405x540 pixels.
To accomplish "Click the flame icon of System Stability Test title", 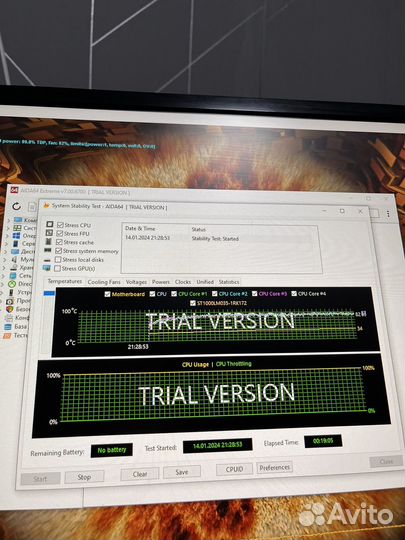I will 46,205.
